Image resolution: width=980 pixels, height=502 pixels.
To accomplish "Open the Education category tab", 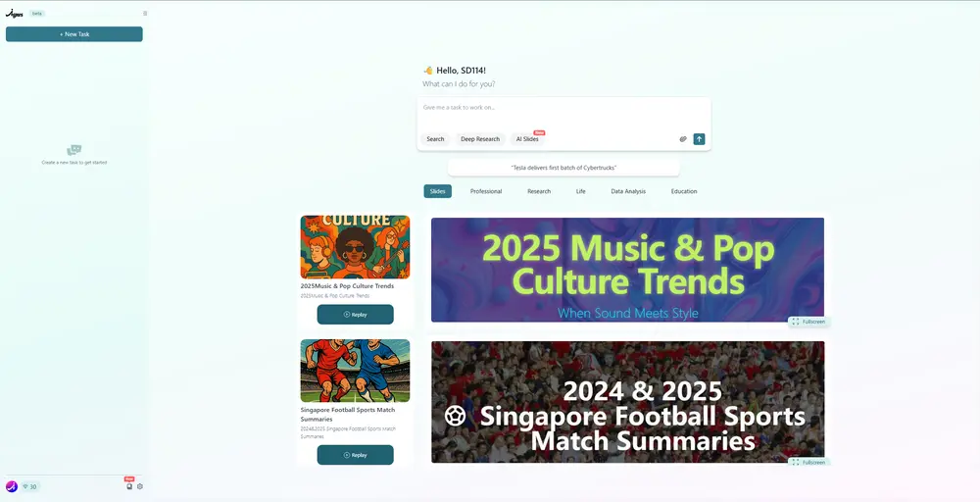I will point(684,191).
